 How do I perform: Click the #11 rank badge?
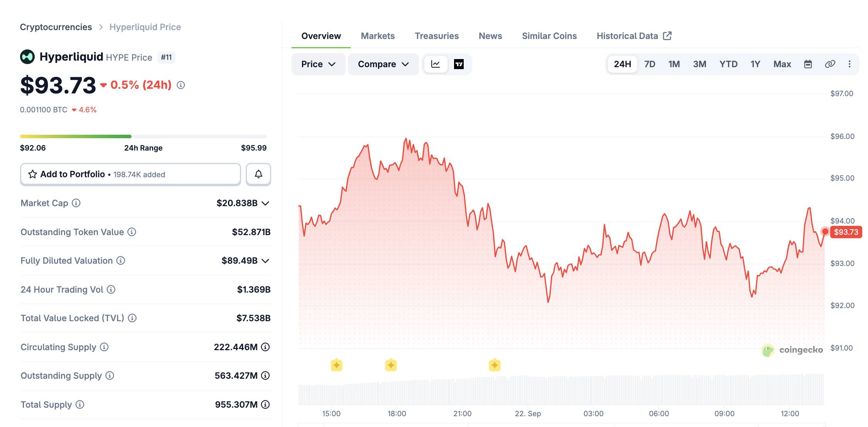tap(166, 58)
